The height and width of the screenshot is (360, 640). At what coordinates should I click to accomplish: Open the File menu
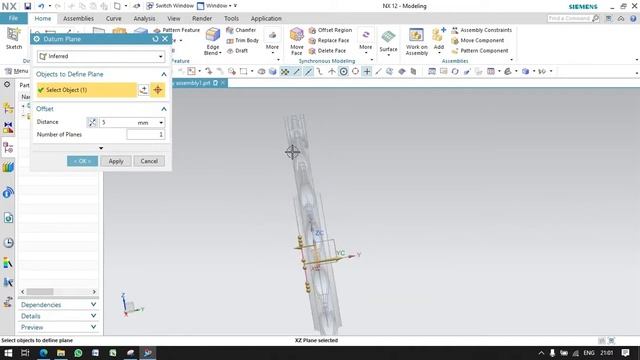coord(13,18)
